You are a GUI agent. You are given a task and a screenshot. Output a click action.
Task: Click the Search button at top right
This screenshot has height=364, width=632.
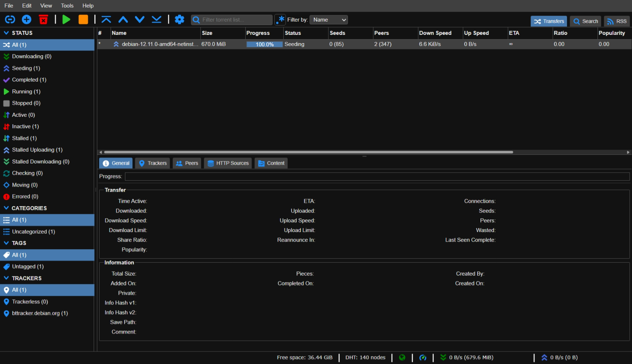[x=585, y=21]
